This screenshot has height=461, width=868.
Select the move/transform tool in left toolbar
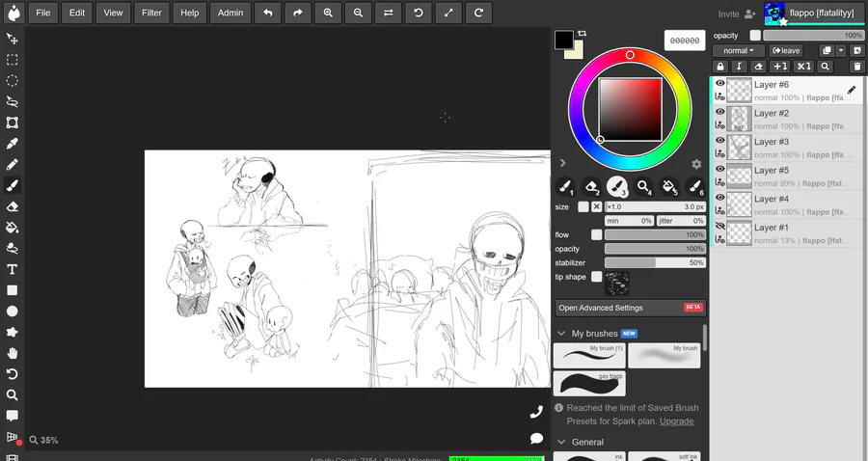coord(12,39)
